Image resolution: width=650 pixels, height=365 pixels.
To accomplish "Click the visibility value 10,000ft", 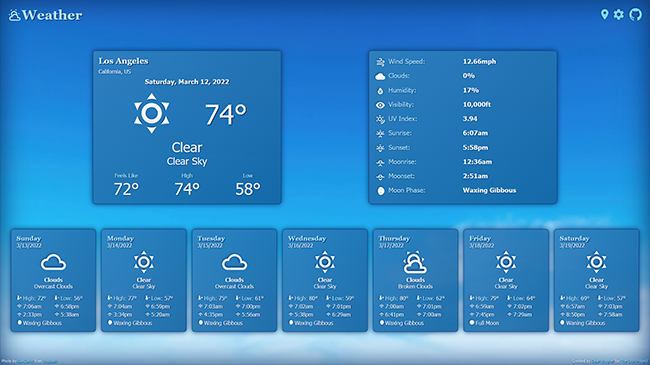I will 477,105.
